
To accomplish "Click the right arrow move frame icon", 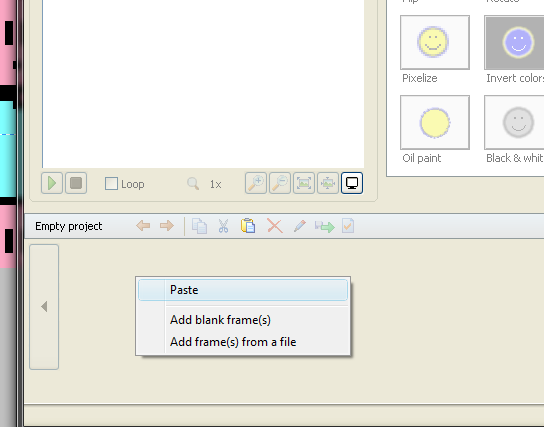I will pos(167,226).
